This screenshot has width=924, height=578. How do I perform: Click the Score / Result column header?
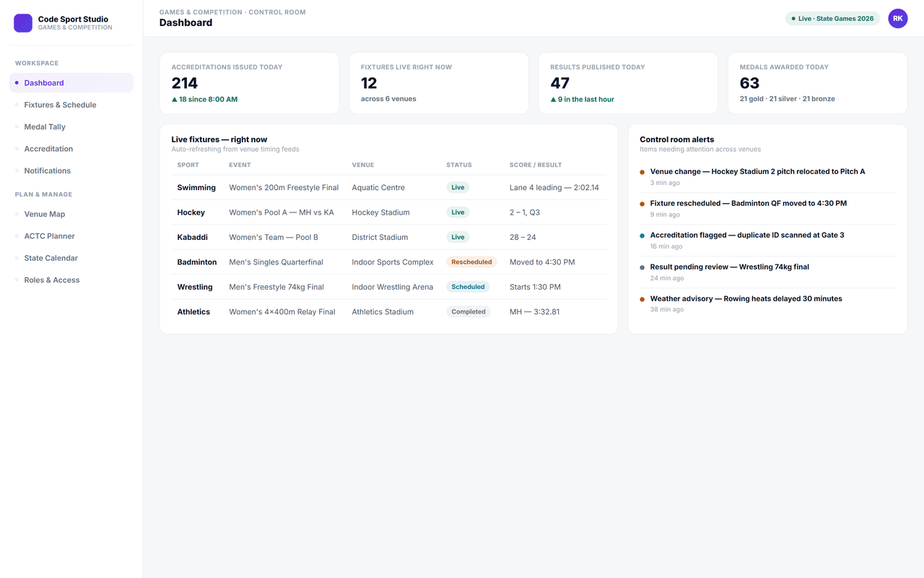pos(536,165)
